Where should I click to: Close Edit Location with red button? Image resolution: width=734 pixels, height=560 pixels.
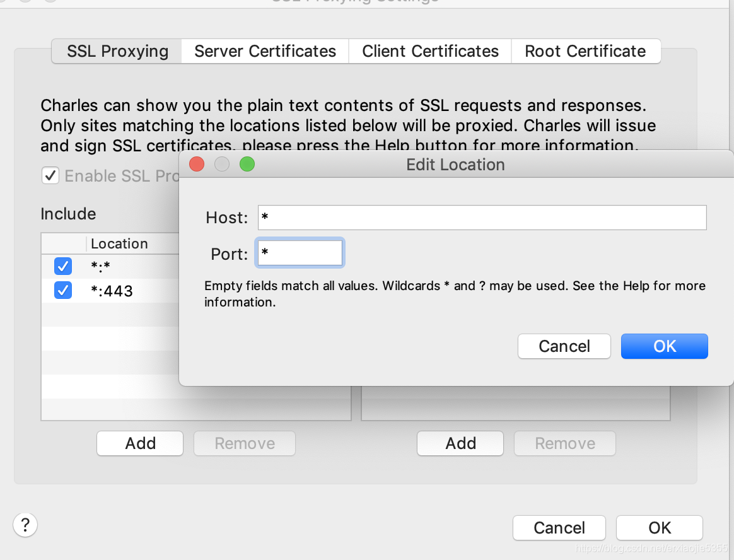(197, 165)
